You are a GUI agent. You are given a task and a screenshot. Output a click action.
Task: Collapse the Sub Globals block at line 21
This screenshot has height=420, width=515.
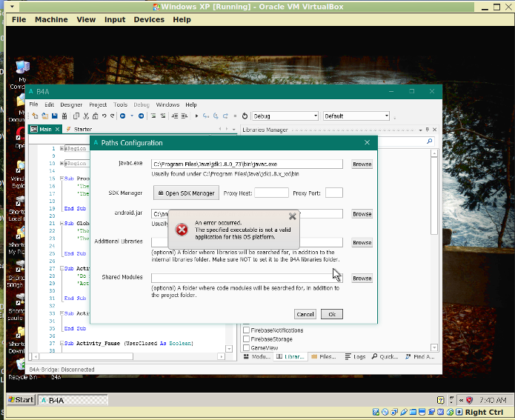click(x=62, y=223)
